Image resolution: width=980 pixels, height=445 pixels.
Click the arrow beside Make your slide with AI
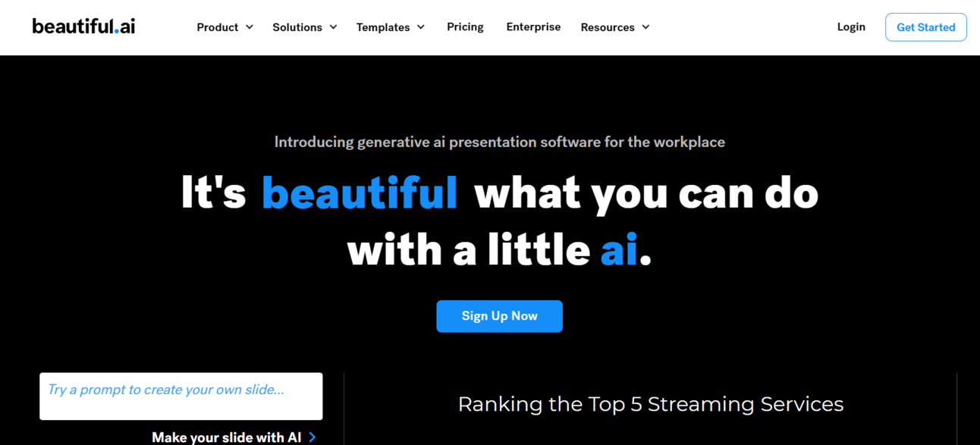(312, 437)
